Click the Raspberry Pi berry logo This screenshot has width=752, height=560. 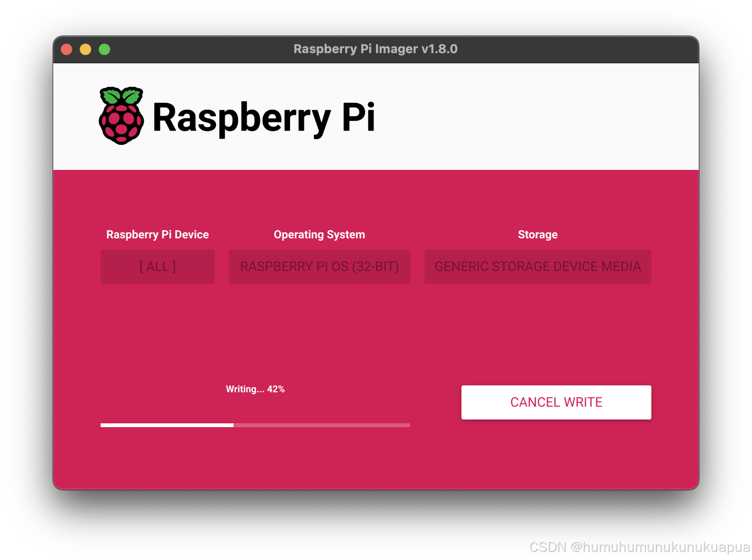coord(122,116)
